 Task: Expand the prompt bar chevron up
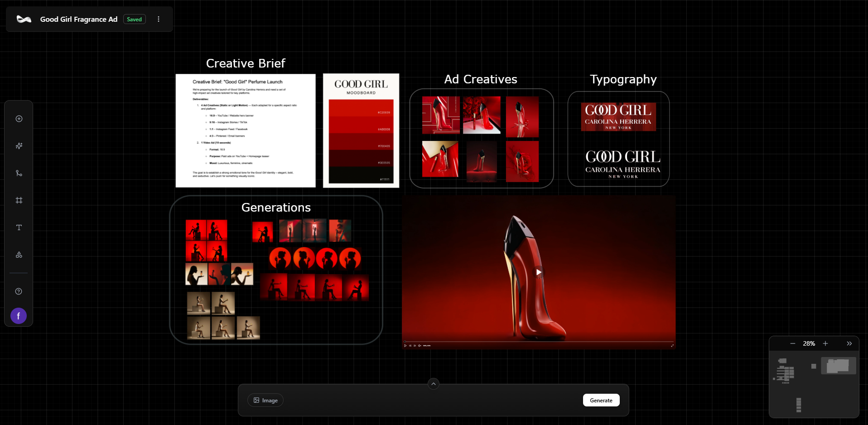click(x=434, y=384)
